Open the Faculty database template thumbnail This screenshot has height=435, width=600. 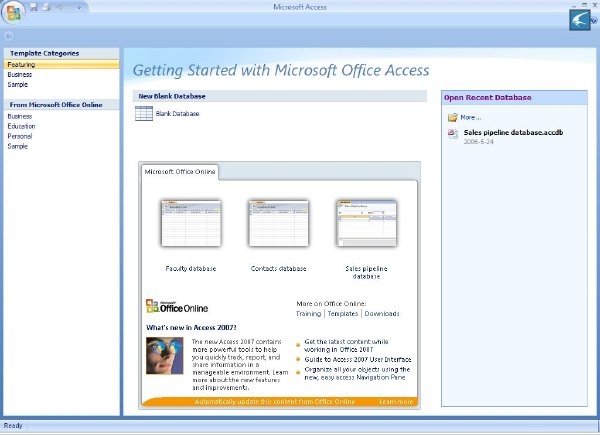[191, 223]
